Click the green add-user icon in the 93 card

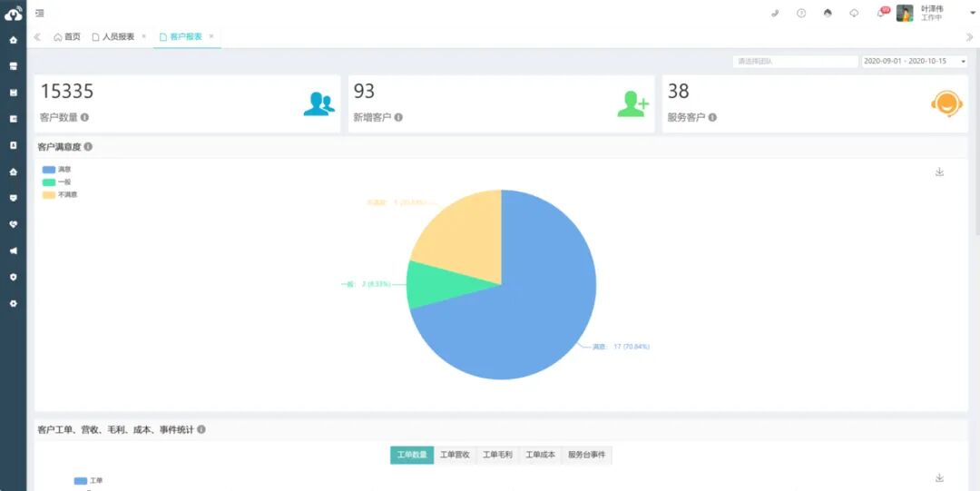(x=633, y=103)
